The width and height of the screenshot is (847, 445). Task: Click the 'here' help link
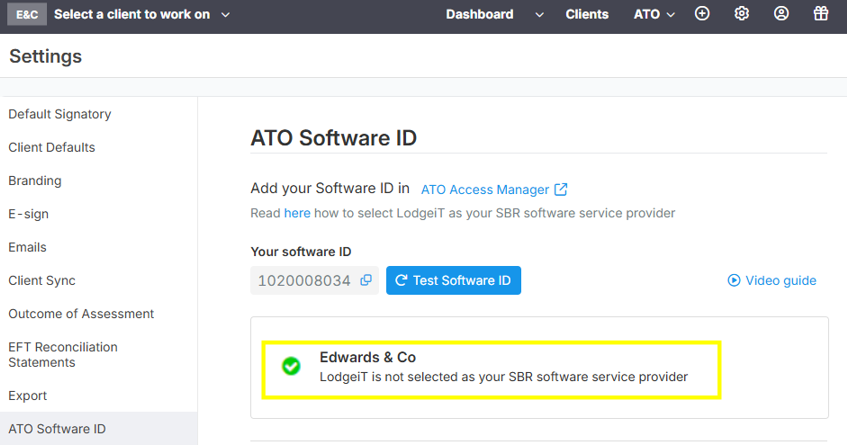click(297, 213)
